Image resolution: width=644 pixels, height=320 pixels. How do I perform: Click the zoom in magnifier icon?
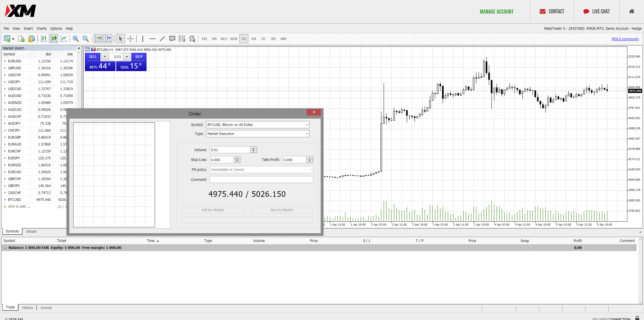(x=75, y=39)
